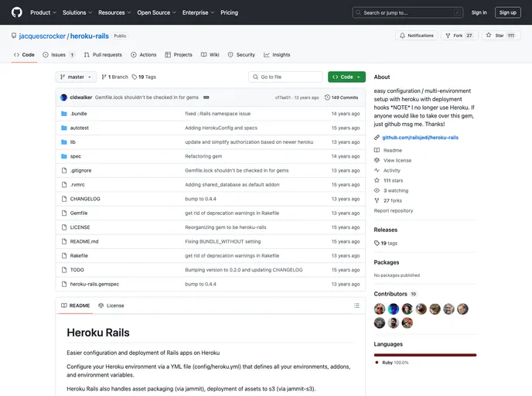
Task: Open the autotest folder
Action: point(80,128)
